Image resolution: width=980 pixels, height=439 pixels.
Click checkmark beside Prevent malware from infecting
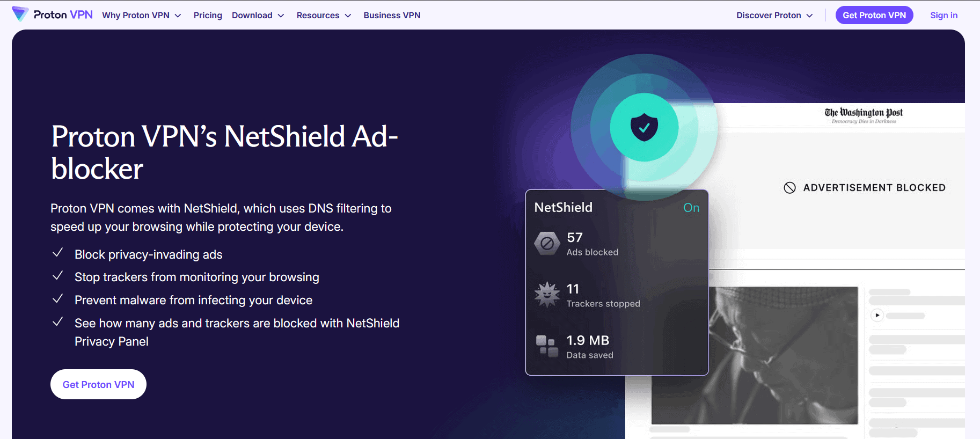coord(58,299)
